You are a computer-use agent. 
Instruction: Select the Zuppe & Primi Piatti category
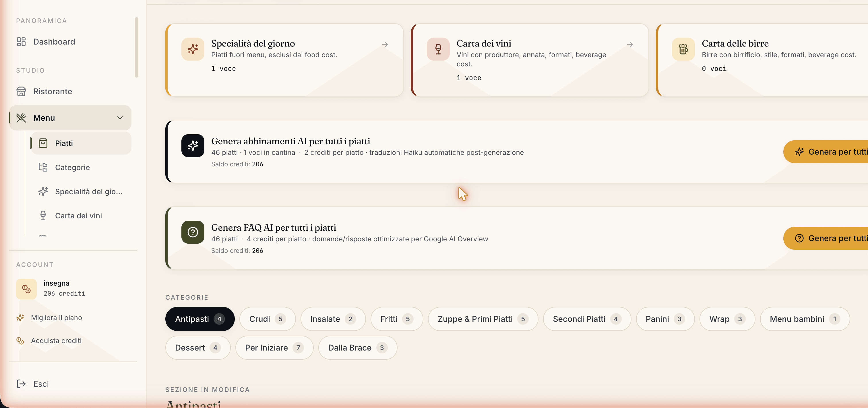click(x=483, y=319)
